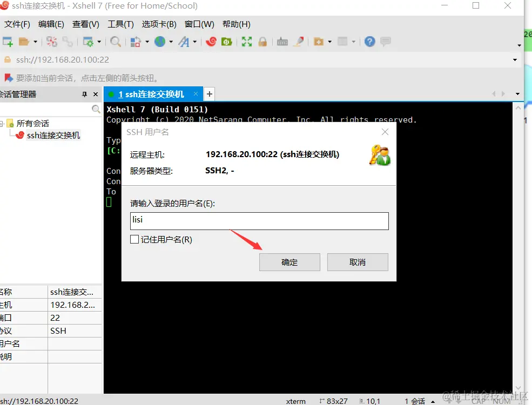
Task: Click the bookmark arrow icon beside 要添加当前会话
Action: click(x=9, y=78)
